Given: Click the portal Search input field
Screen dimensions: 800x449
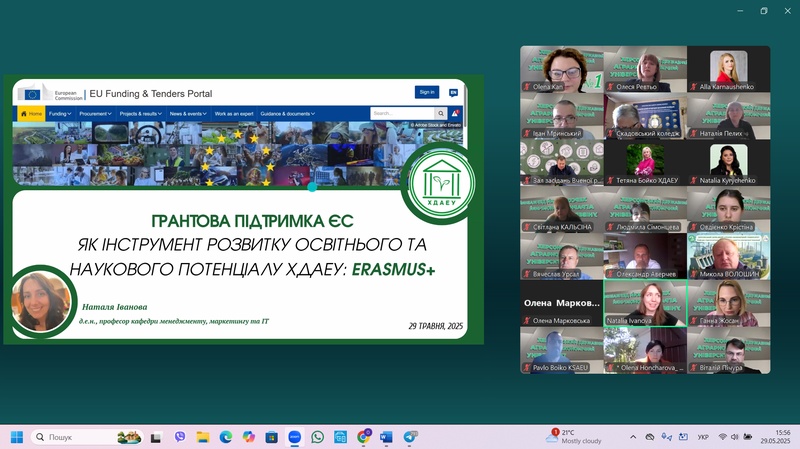Looking at the screenshot, I should coord(400,114).
